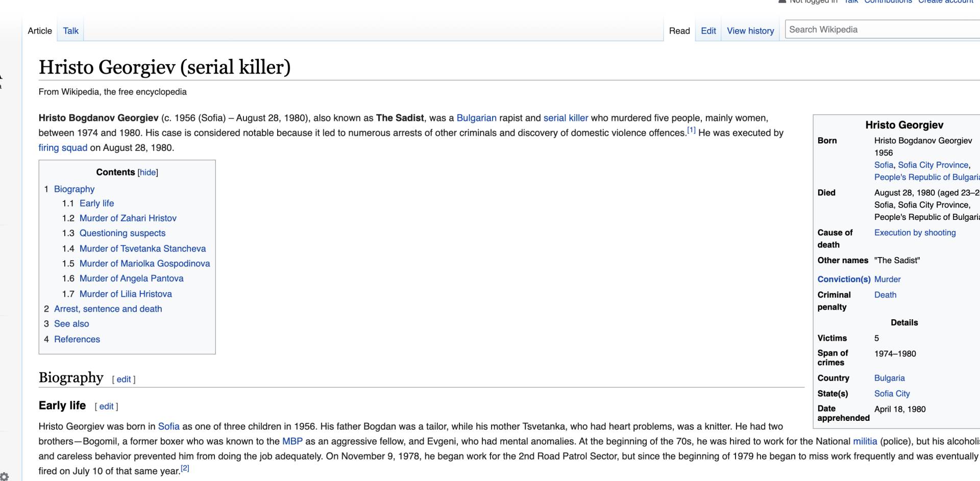Follow the serial killer link
980x481 pixels.
click(566, 118)
